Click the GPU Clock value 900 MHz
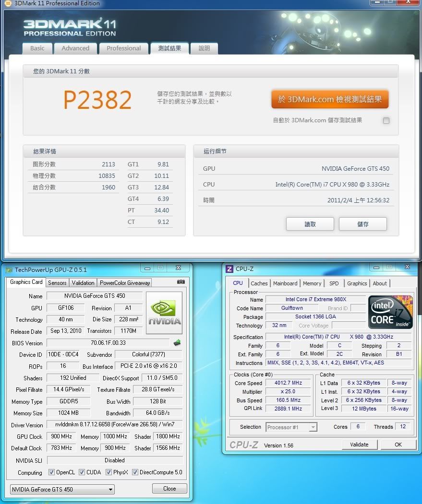Image resolution: width=422 pixels, height=504 pixels. click(x=61, y=436)
